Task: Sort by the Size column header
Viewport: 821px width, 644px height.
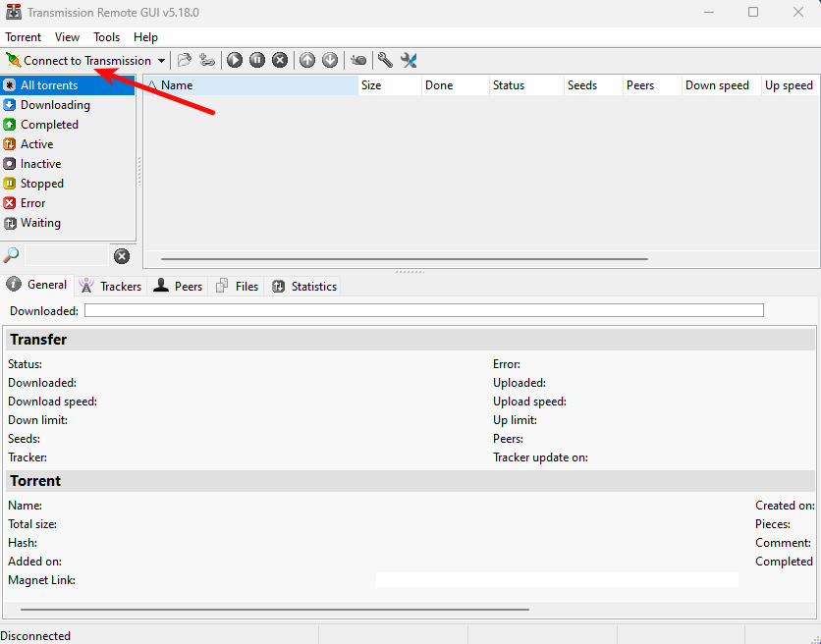Action: [390, 85]
